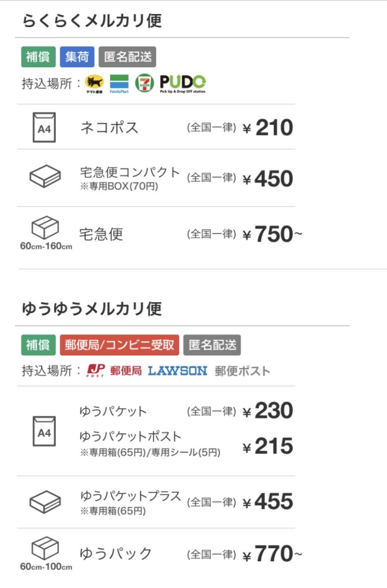Click the Yamato Transport black cat logo

pyautogui.click(x=94, y=84)
